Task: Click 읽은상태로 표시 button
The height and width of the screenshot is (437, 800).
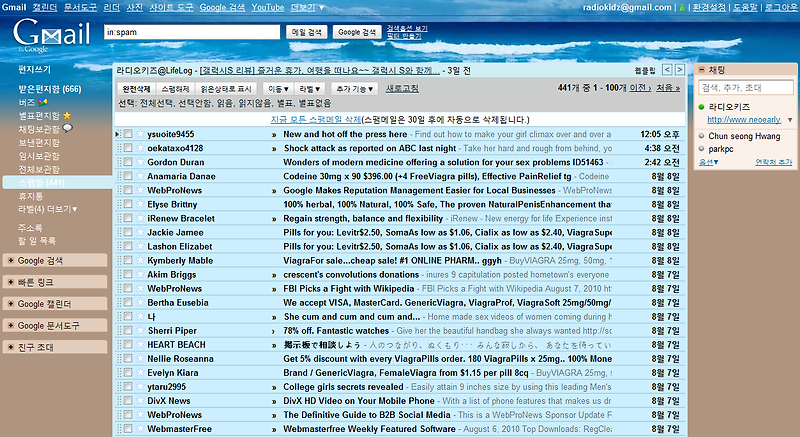Action: pos(226,89)
